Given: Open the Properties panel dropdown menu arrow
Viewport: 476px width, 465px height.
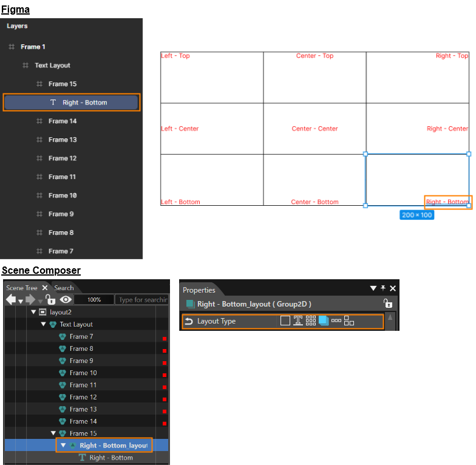Looking at the screenshot, I should coord(373,288).
